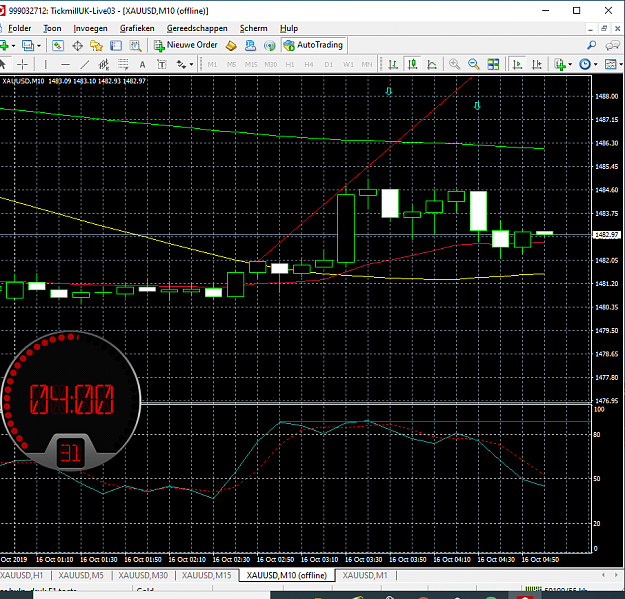Zoom out of the chart
Viewport: 625px width, 599px height.
coord(474,64)
